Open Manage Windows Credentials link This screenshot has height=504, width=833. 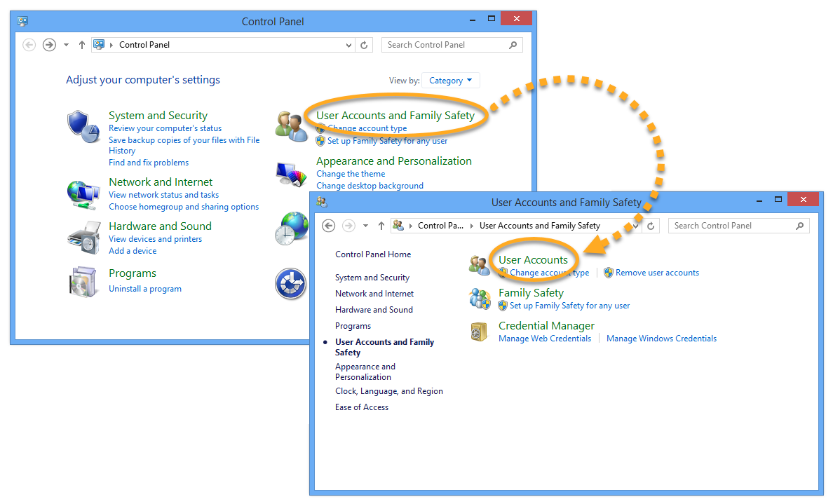pos(661,339)
